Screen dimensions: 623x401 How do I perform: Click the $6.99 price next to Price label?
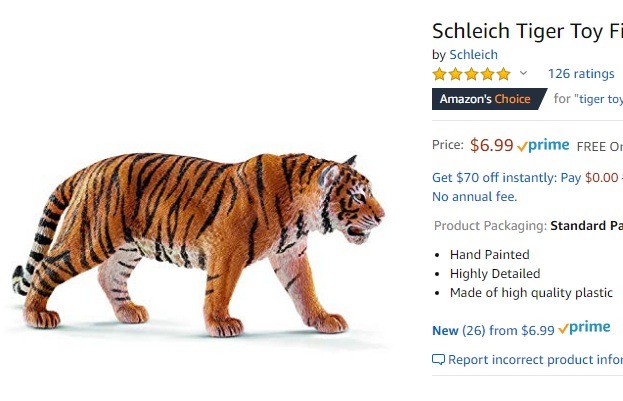pyautogui.click(x=491, y=145)
